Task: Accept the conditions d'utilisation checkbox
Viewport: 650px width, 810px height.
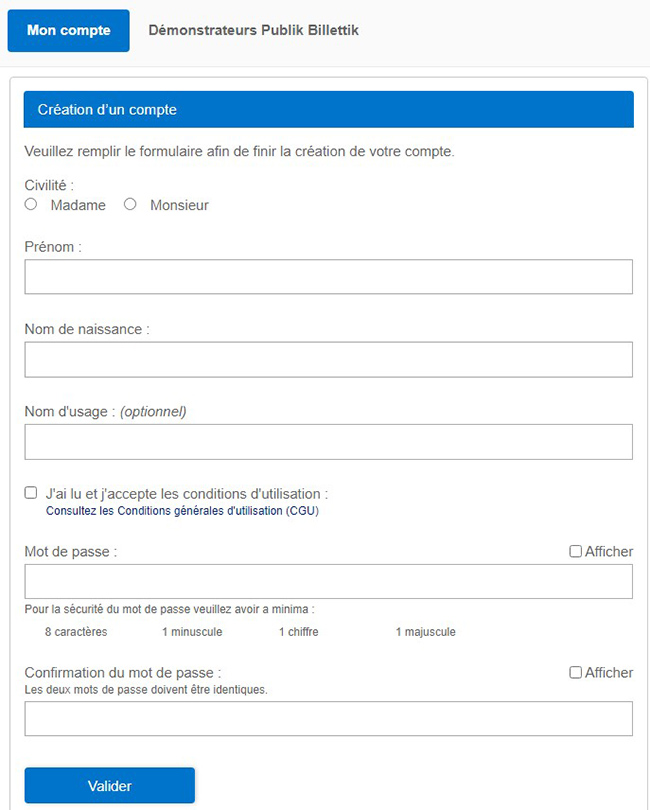Action: tap(31, 493)
